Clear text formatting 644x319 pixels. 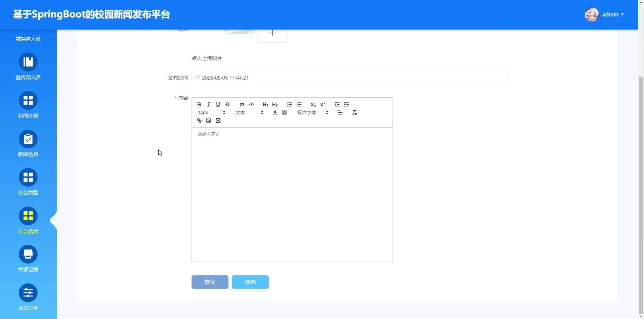[355, 112]
